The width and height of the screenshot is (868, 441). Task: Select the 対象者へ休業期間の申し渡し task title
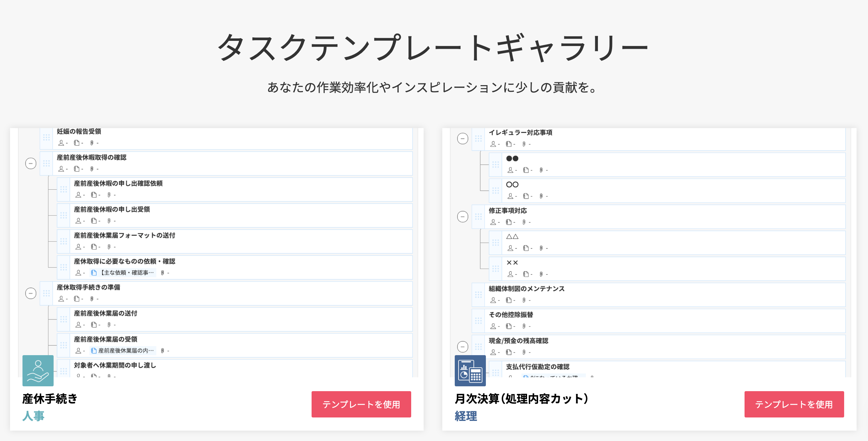coord(115,365)
